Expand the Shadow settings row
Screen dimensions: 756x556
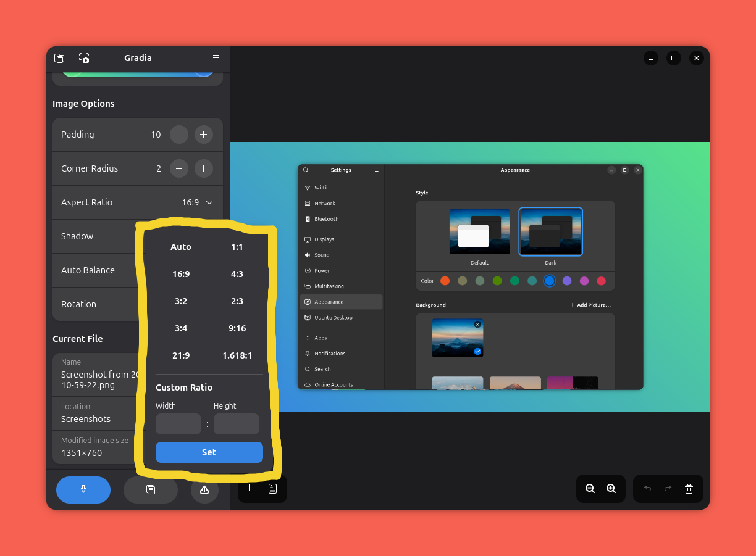coord(93,236)
